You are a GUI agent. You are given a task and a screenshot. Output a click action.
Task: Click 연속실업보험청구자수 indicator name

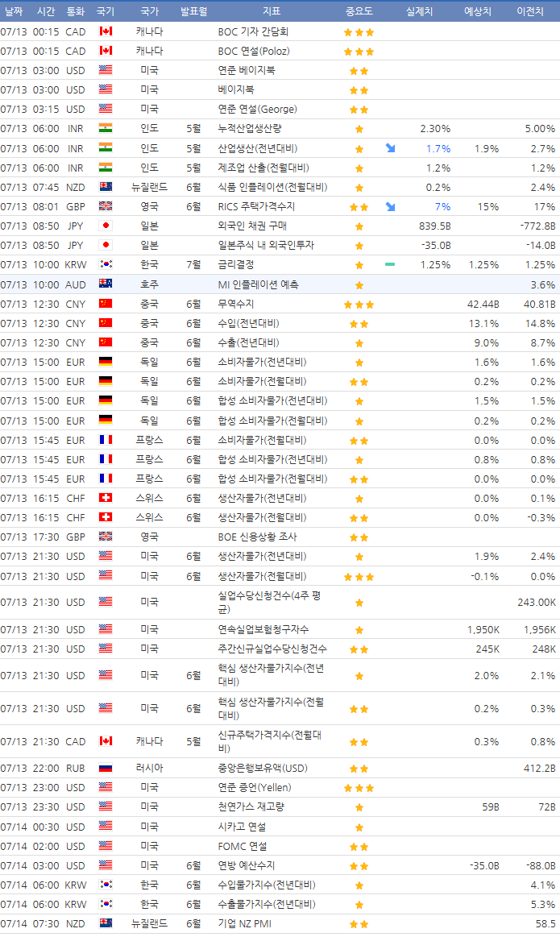coord(263,629)
